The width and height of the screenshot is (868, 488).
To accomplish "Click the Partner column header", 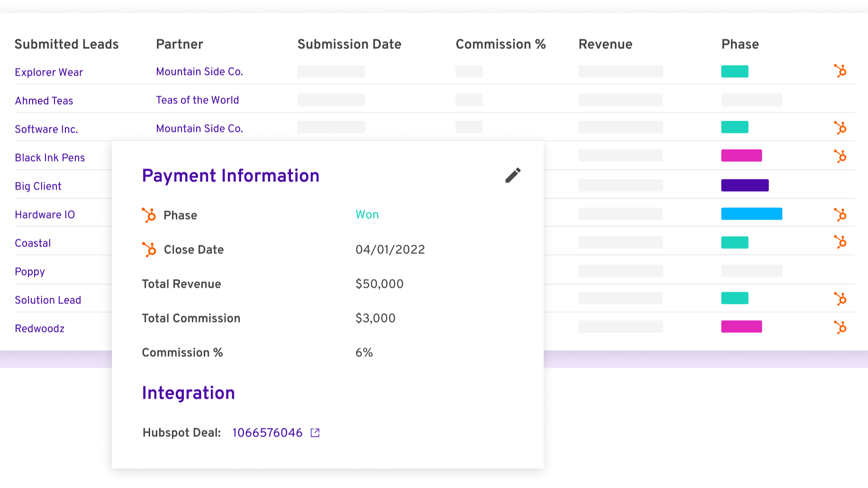I will pyautogui.click(x=180, y=44).
